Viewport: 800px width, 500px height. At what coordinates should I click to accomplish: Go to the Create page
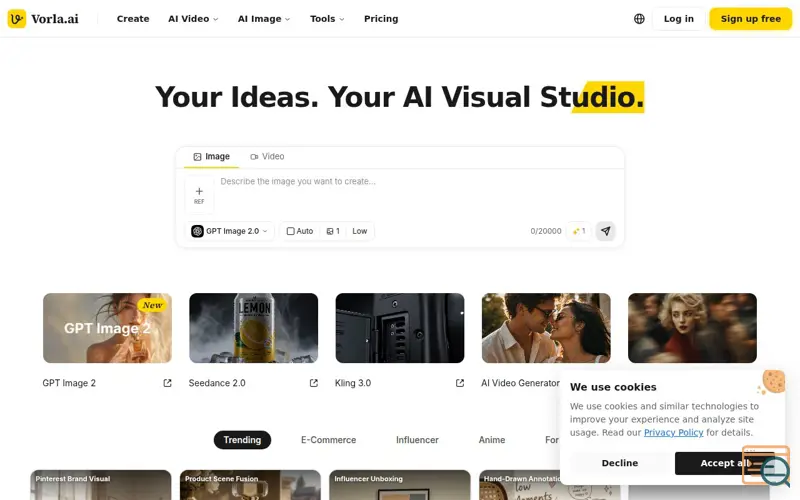point(133,19)
